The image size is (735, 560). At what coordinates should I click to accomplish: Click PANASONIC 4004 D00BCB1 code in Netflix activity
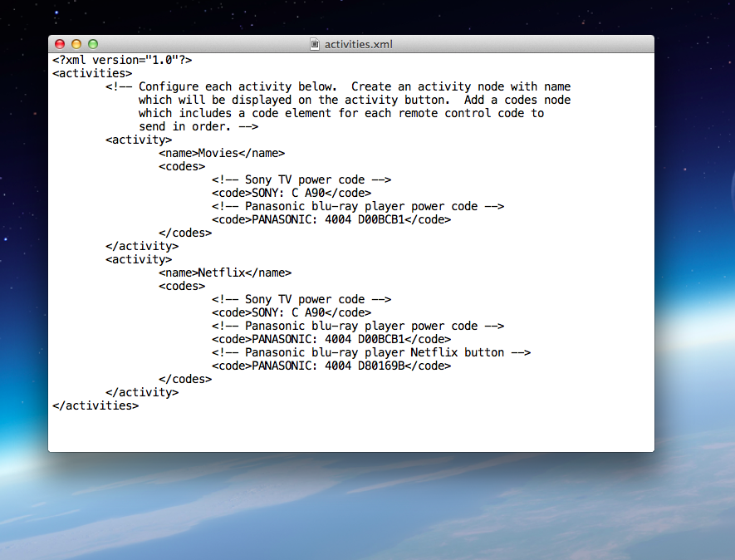pos(331,339)
